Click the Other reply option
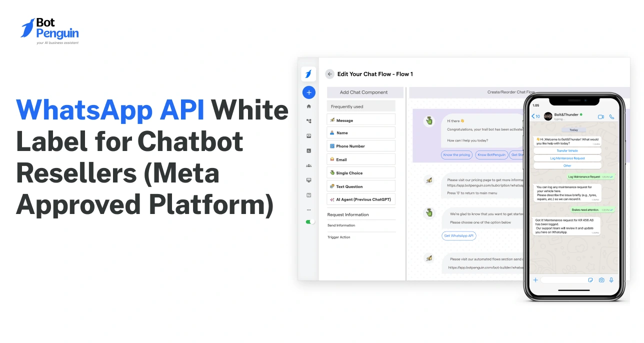Image resolution: width=644 pixels, height=343 pixels. [567, 165]
